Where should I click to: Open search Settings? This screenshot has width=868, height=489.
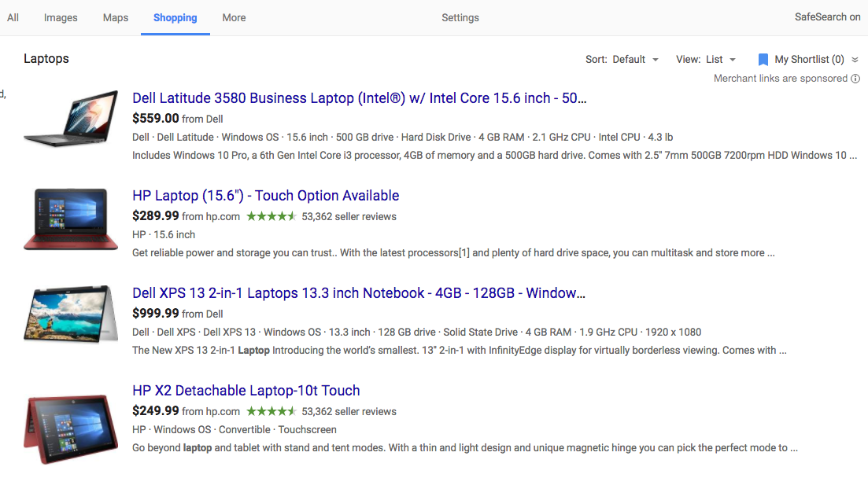460,18
